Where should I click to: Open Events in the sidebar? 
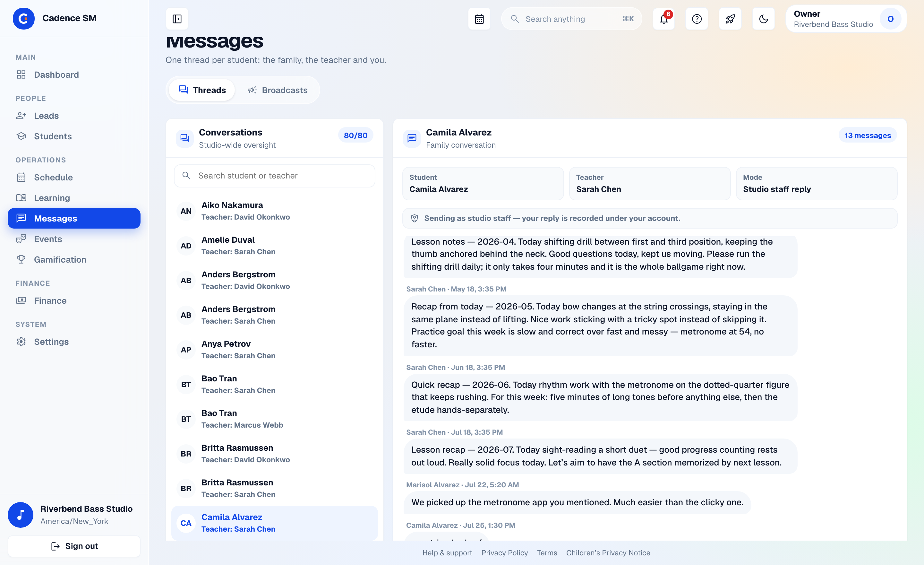pos(74,239)
